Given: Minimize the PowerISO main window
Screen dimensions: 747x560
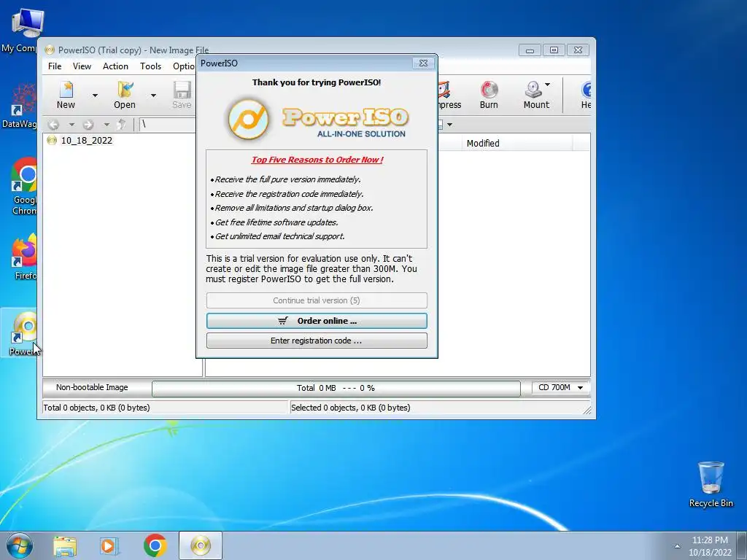Looking at the screenshot, I should [x=530, y=50].
